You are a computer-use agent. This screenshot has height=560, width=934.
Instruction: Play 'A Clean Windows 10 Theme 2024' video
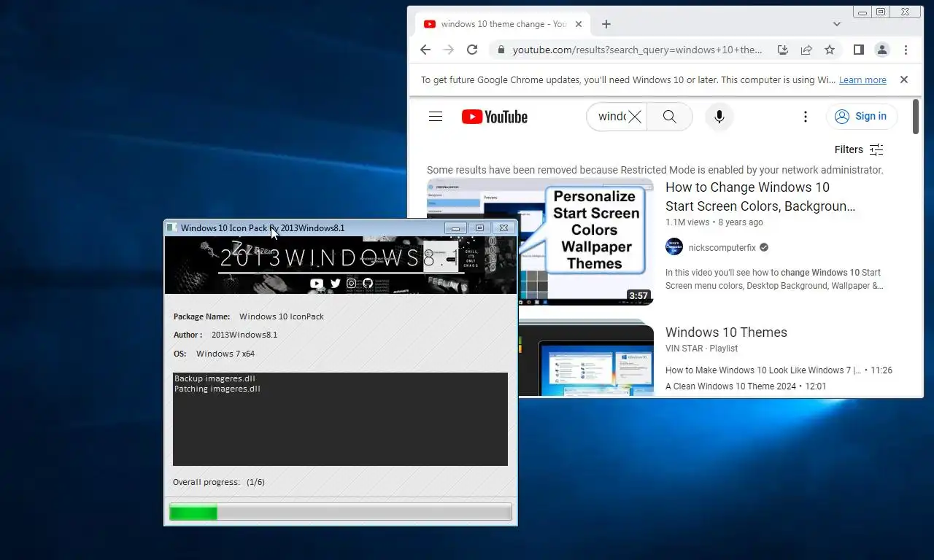click(730, 386)
